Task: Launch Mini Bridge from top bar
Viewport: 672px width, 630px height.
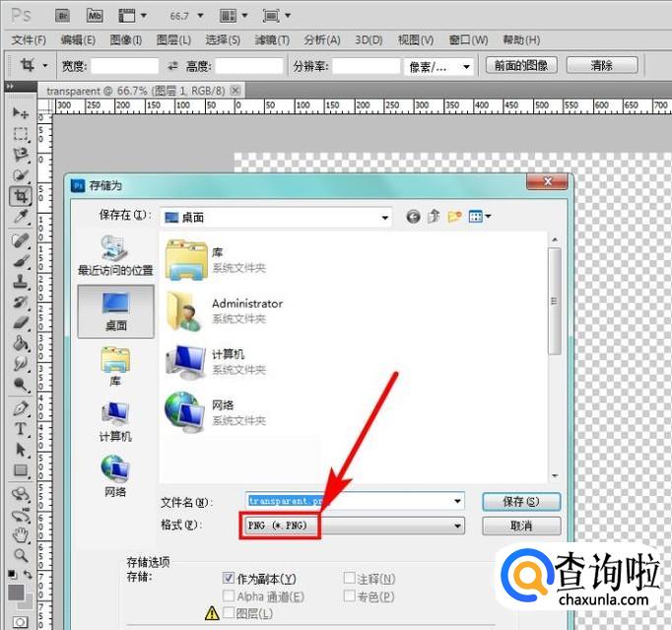Action: [x=95, y=16]
